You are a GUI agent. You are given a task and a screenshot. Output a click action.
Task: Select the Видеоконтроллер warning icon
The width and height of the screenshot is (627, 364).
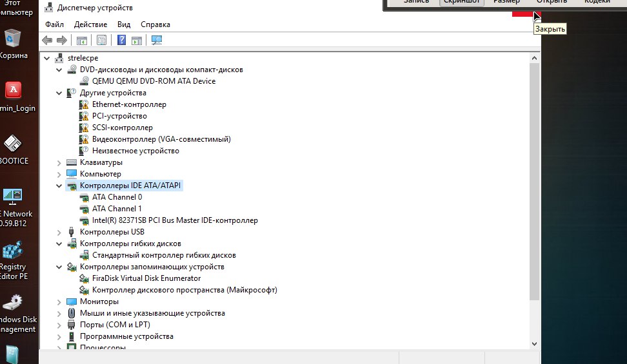pyautogui.click(x=84, y=139)
